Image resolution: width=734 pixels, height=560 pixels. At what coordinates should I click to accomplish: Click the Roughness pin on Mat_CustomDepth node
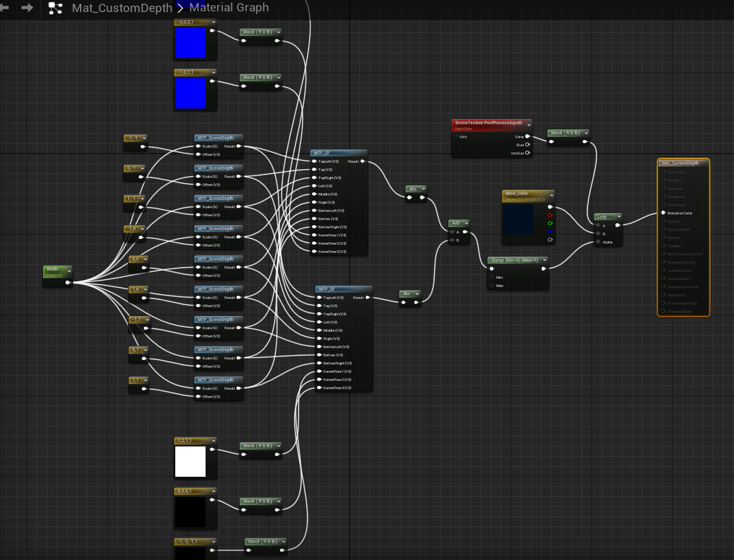click(663, 196)
